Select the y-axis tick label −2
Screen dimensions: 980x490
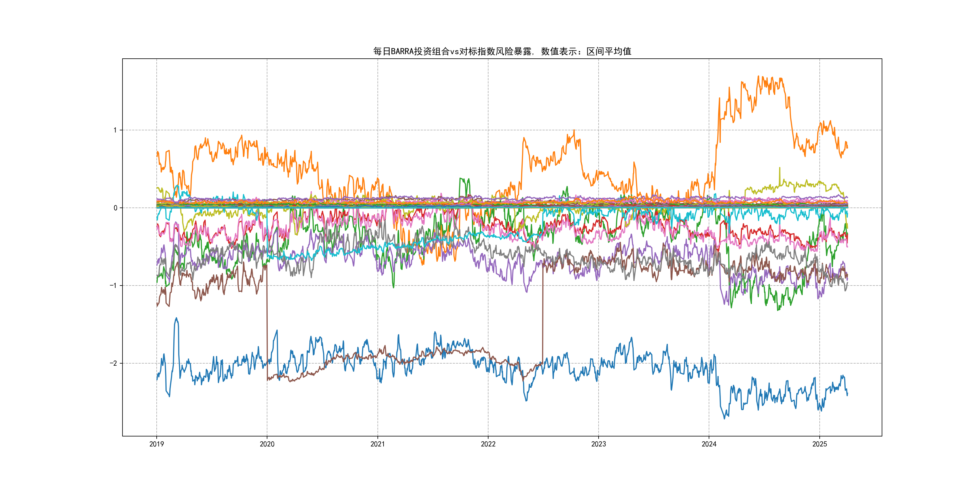click(113, 363)
